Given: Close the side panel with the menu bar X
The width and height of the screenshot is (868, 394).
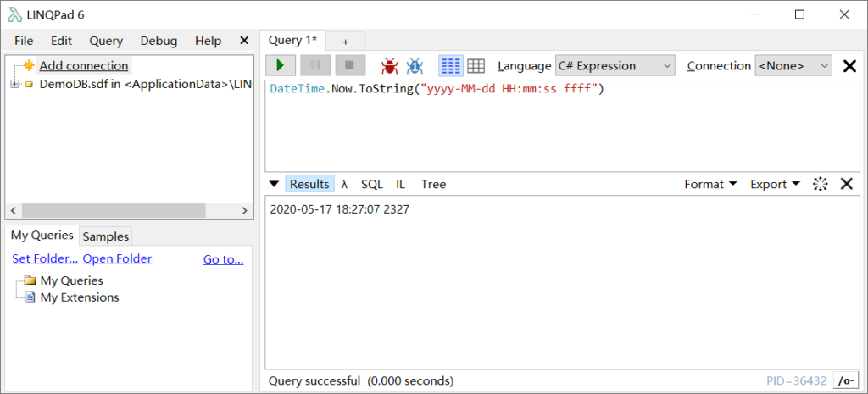Looking at the screenshot, I should click(243, 41).
